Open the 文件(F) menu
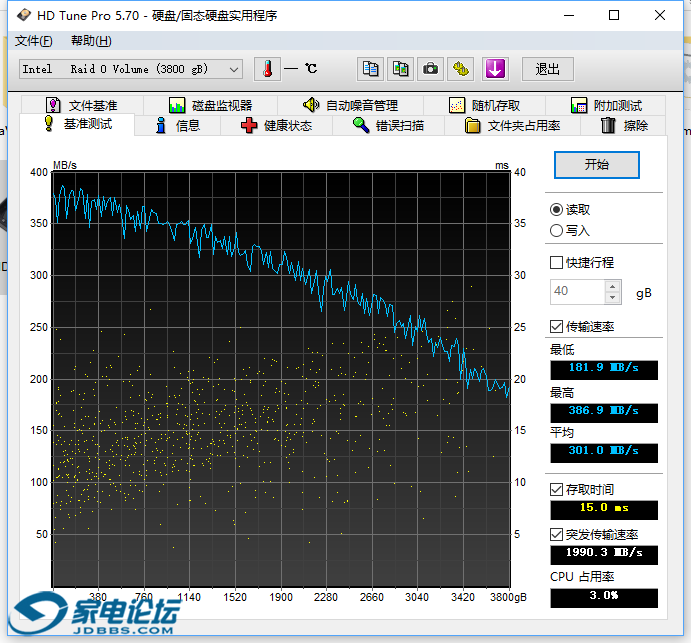The width and height of the screenshot is (691, 643). (33, 41)
